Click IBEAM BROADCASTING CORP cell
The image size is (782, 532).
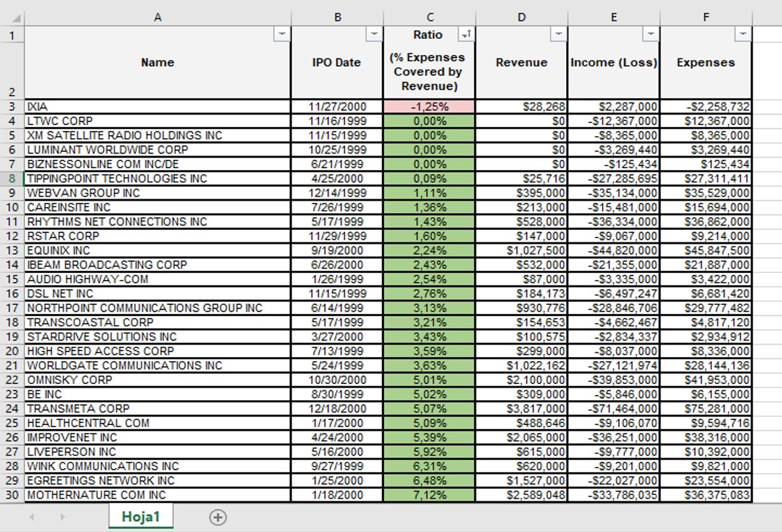[158, 265]
